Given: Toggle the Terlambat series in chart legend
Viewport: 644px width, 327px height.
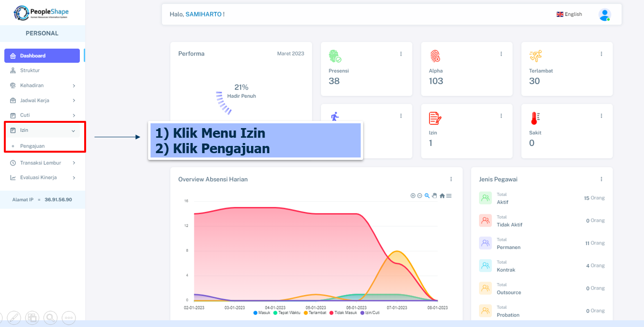Looking at the screenshot, I should [315, 313].
